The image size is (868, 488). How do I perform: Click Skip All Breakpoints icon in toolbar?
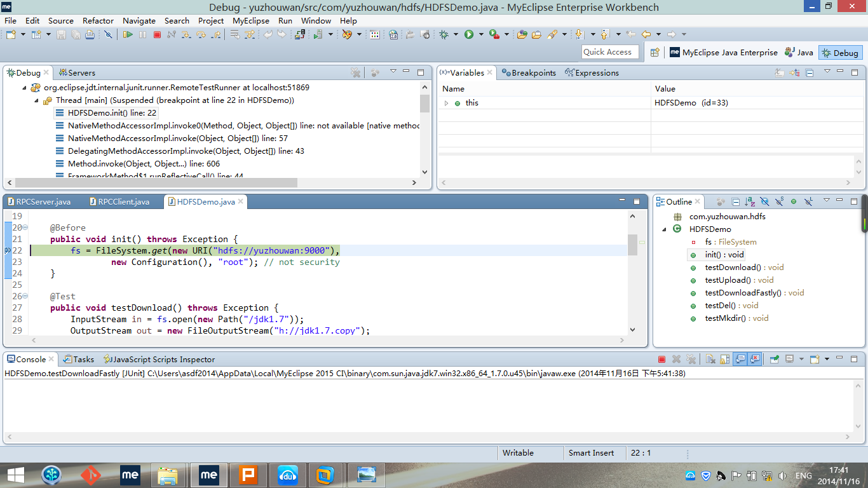[108, 34]
